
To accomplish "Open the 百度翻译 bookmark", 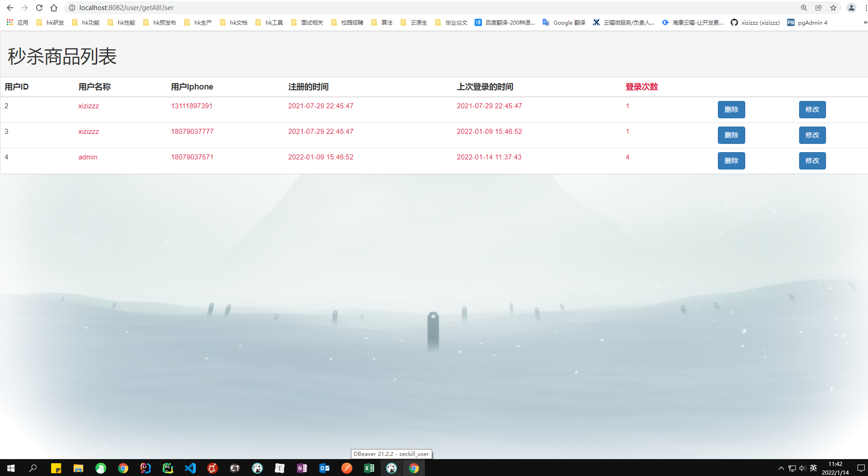I will pyautogui.click(x=505, y=22).
